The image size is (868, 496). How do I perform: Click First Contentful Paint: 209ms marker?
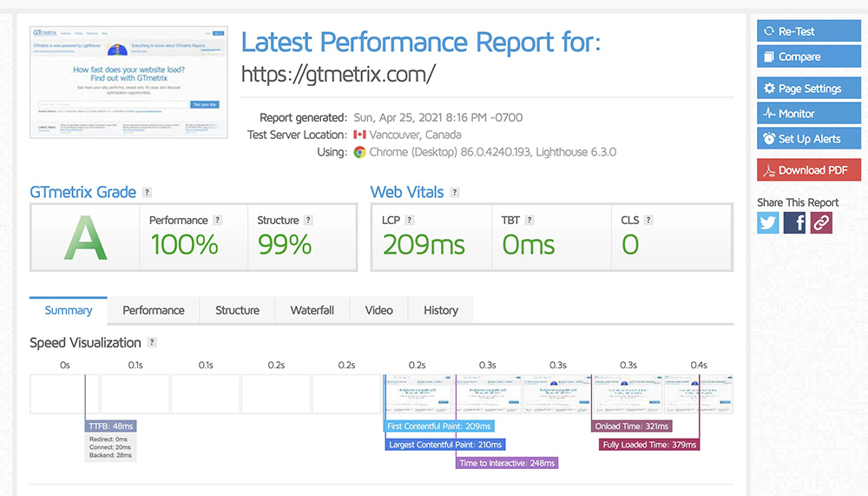439,427
